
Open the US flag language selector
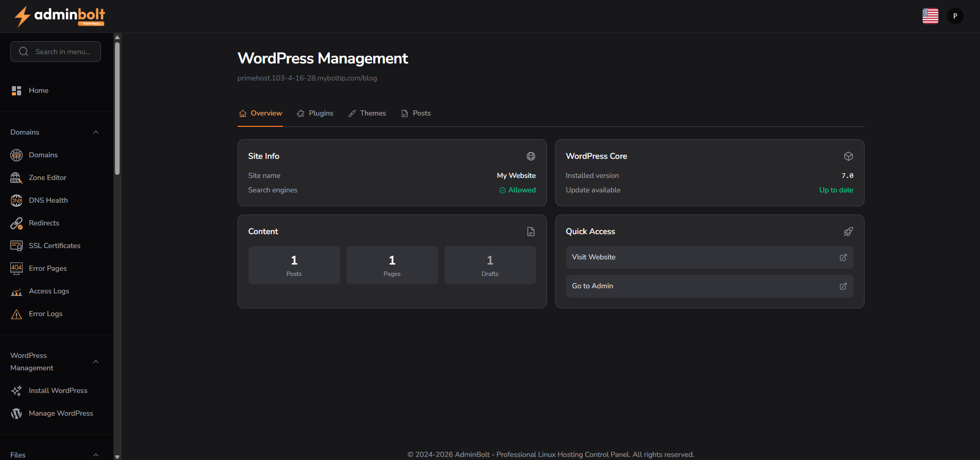[931, 16]
